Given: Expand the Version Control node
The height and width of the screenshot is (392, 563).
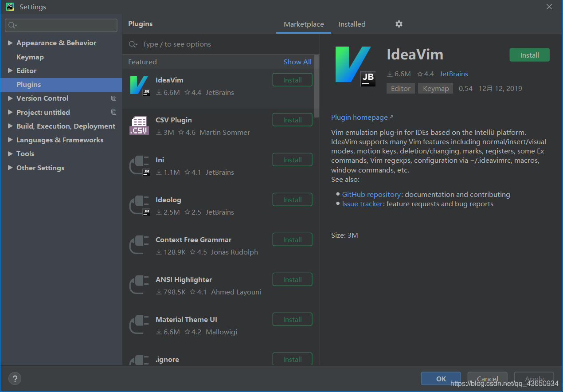Looking at the screenshot, I should 10,98.
